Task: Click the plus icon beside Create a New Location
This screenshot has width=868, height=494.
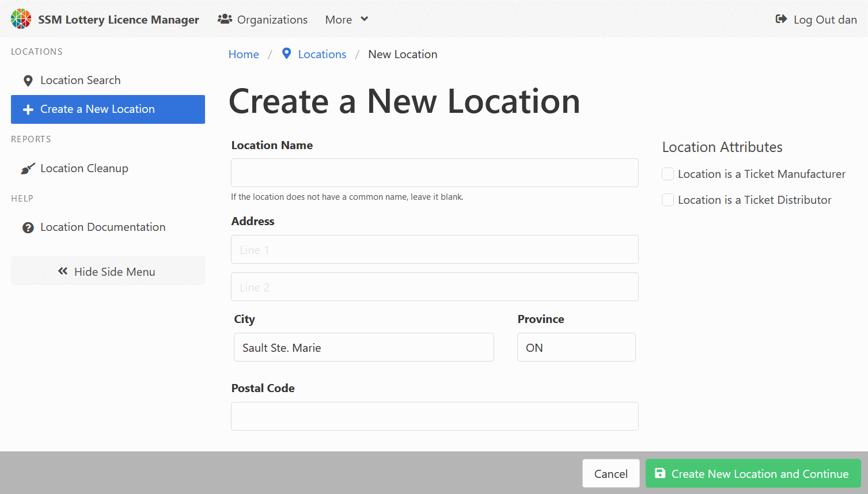Action: pos(28,109)
